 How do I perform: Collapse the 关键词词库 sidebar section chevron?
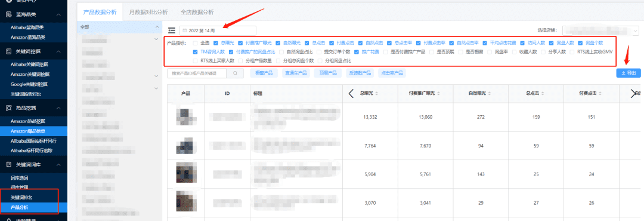(58, 165)
